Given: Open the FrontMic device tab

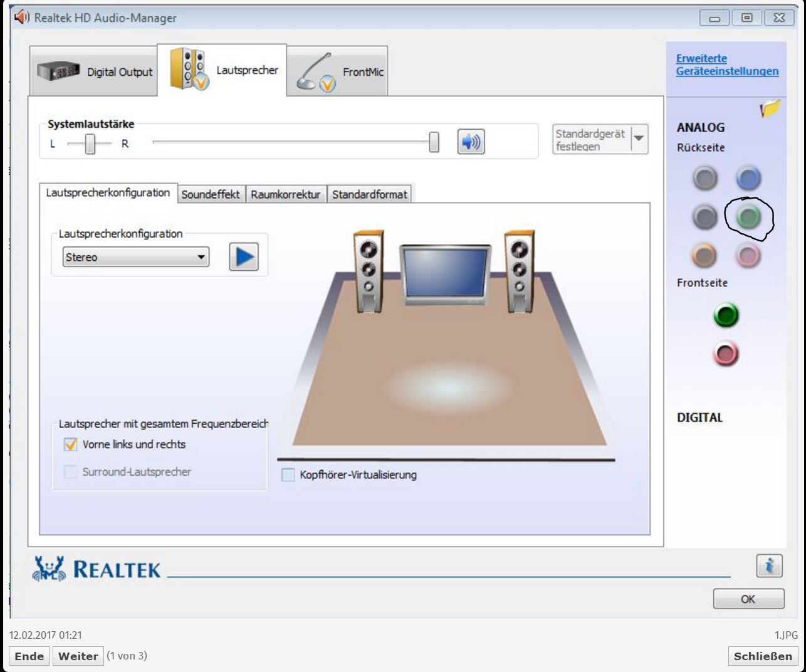Looking at the screenshot, I should 337,71.
